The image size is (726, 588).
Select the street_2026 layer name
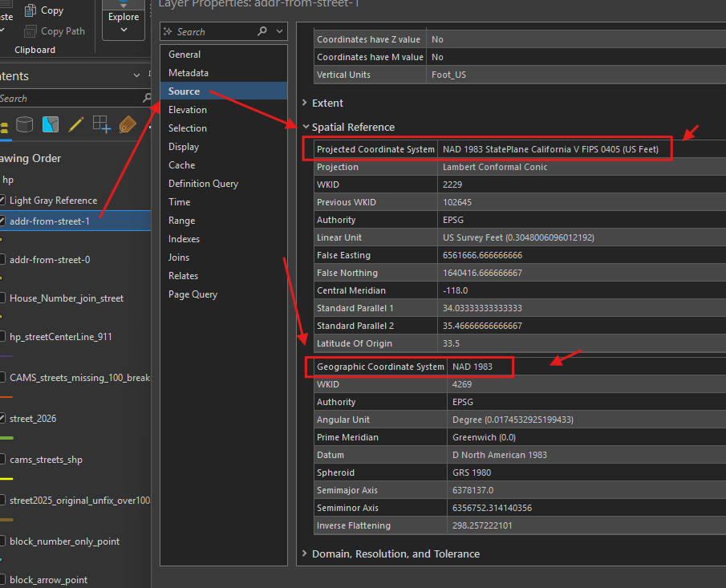point(33,419)
